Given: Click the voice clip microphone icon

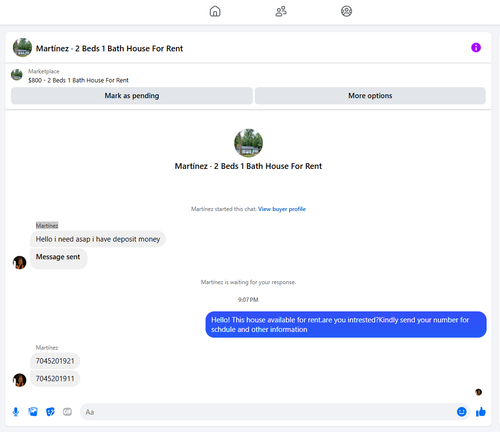Looking at the screenshot, I should point(16,412).
